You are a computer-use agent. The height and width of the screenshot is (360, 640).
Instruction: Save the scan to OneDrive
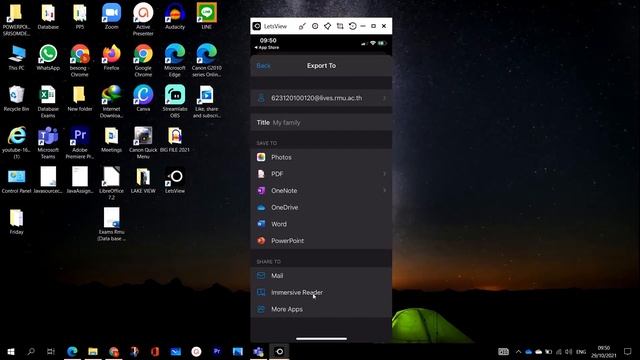click(x=321, y=207)
